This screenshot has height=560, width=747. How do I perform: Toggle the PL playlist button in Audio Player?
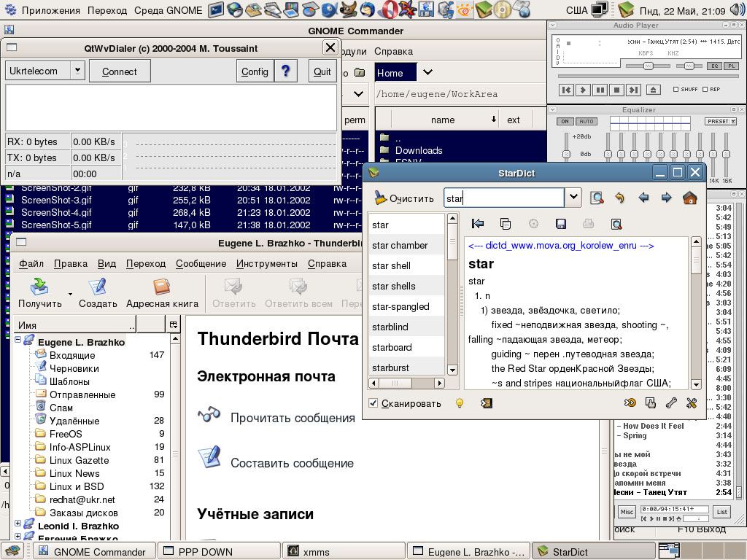pyautogui.click(x=731, y=66)
